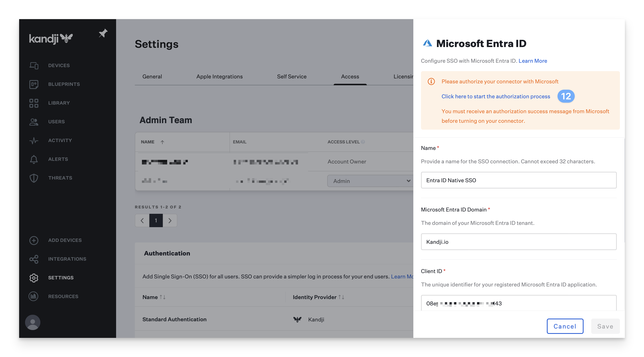The image size is (644, 357).
Task: Click the Client ID input field
Action: tap(519, 303)
